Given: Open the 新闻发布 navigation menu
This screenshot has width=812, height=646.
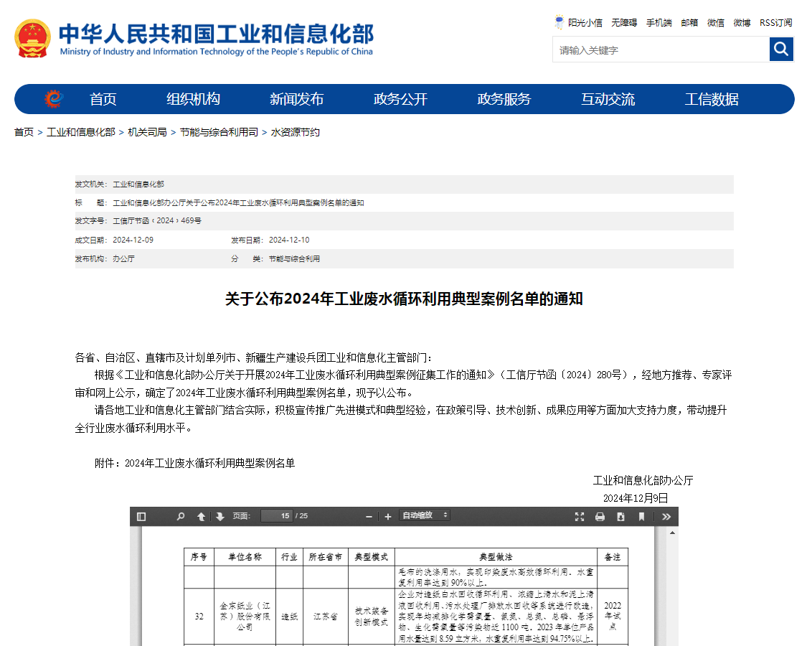Looking at the screenshot, I should click(297, 99).
